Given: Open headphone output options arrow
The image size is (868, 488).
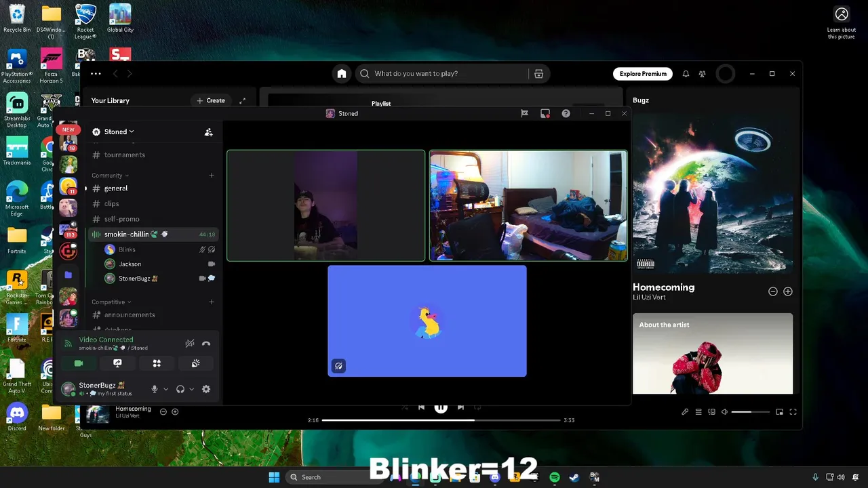Looking at the screenshot, I should [191, 389].
